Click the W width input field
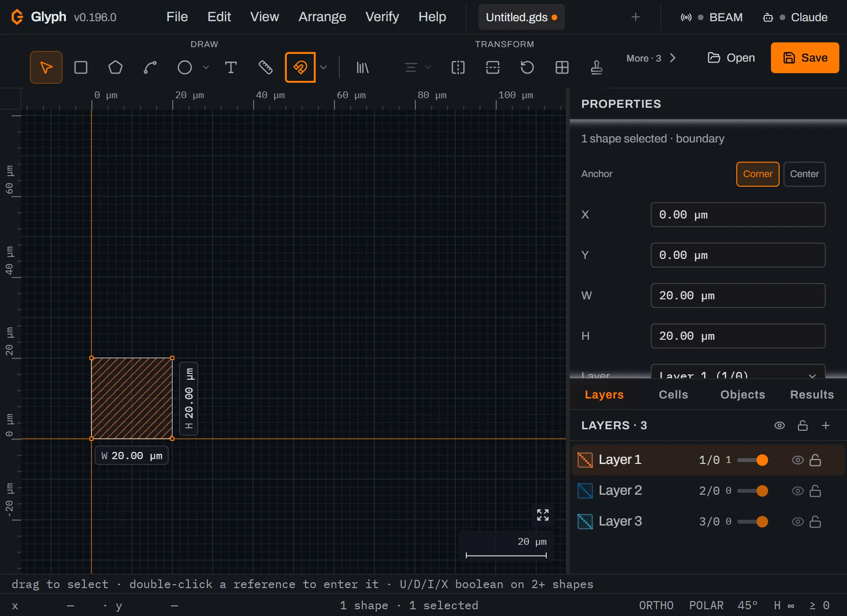Image resolution: width=847 pixels, height=616 pixels. point(738,295)
